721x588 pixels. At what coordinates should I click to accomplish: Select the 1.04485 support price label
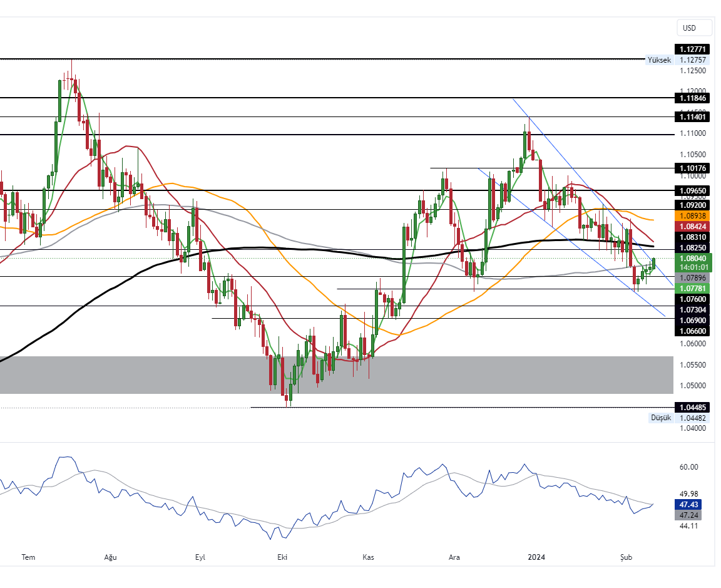point(692,408)
